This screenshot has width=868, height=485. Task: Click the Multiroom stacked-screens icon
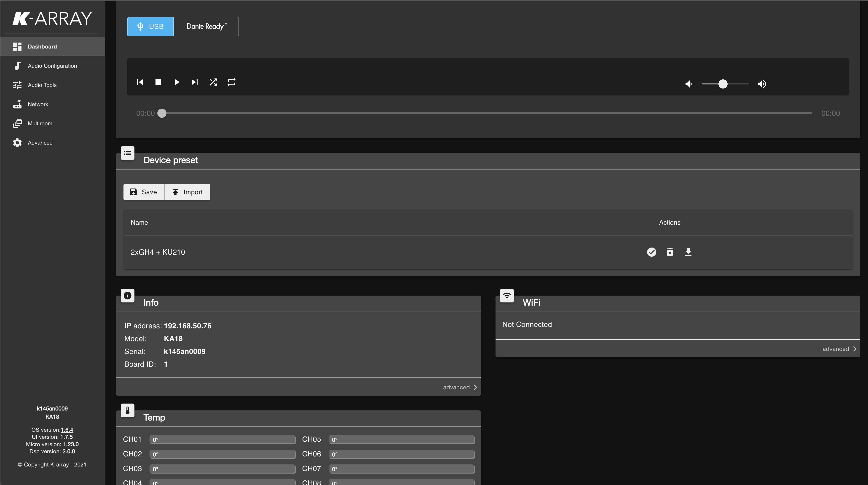(17, 123)
